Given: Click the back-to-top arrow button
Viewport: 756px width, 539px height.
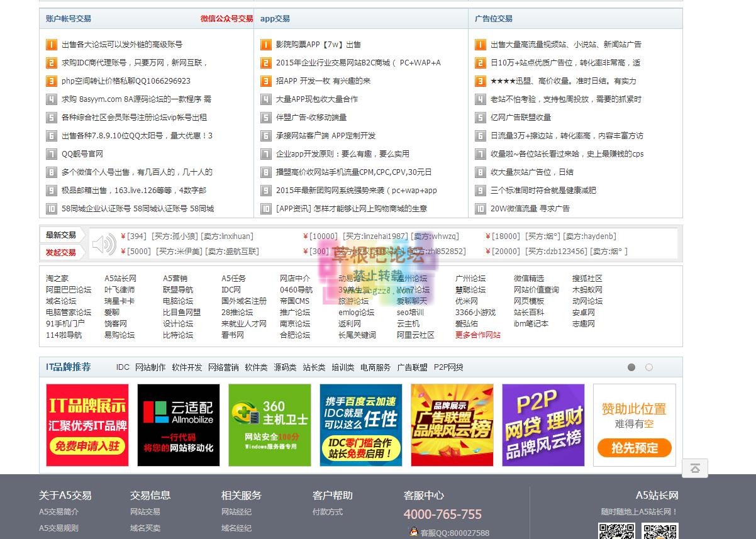Looking at the screenshot, I should click(695, 468).
